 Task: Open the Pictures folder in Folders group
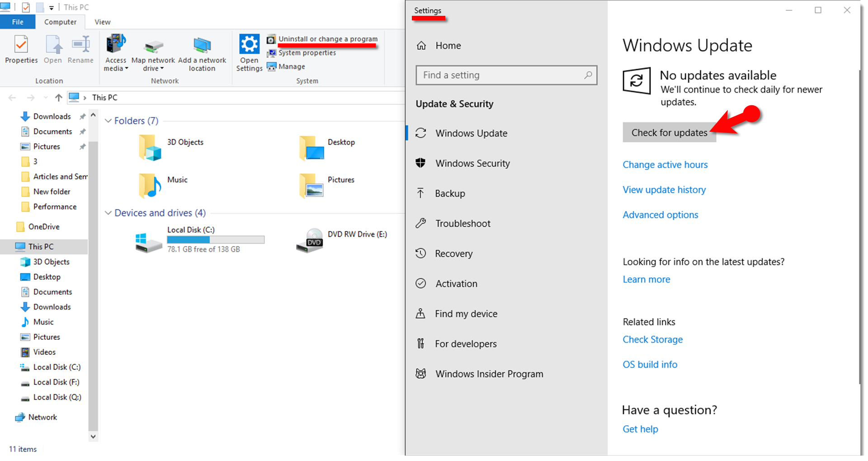[x=311, y=185]
